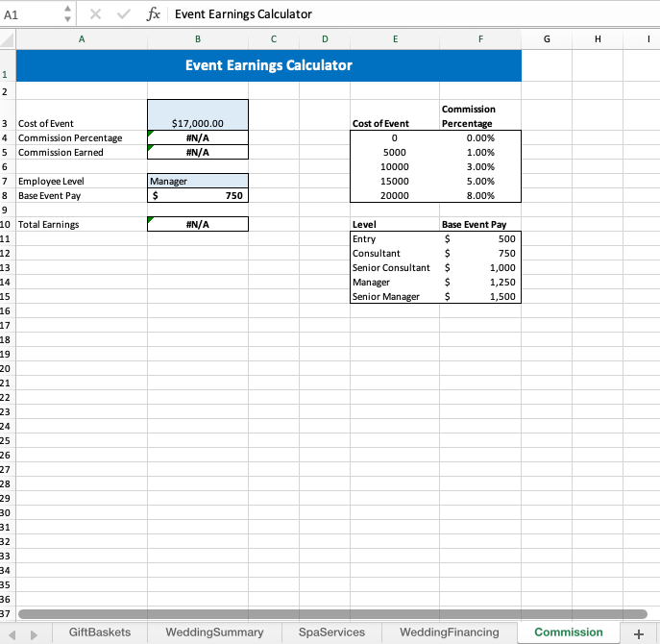Click the horizontal scrollbar
Screen dimensions: 660x644
[x=332, y=614]
